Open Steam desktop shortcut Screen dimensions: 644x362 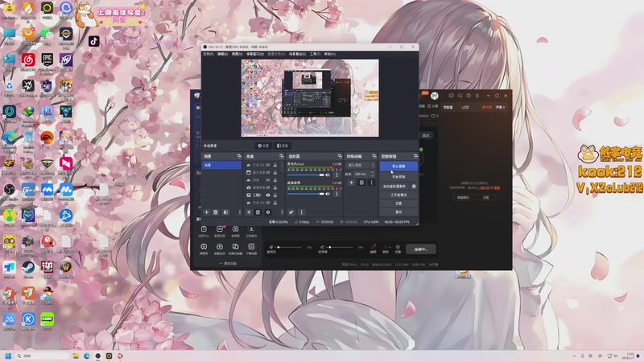[x=28, y=268]
